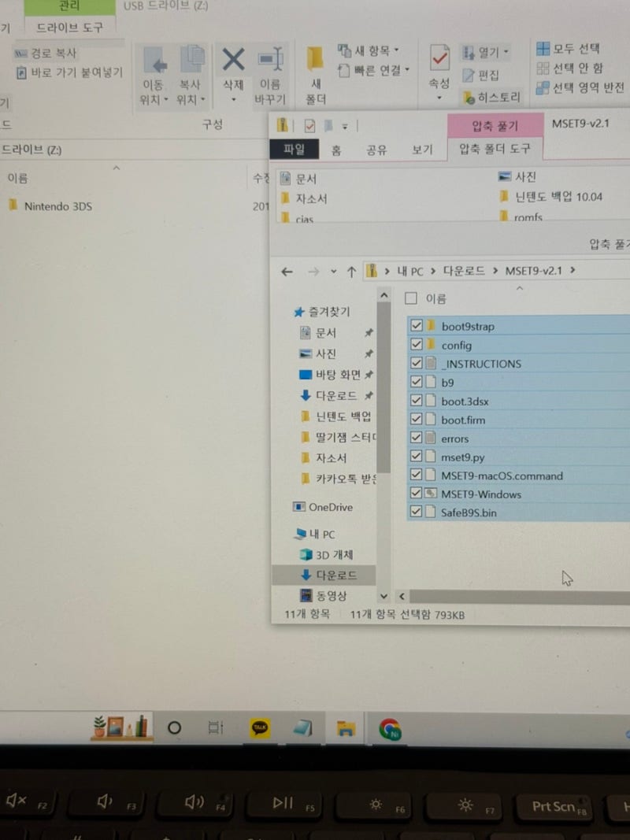The width and height of the screenshot is (630, 840).
Task: Uncheck the mset9.py checkbox
Action: (417, 457)
